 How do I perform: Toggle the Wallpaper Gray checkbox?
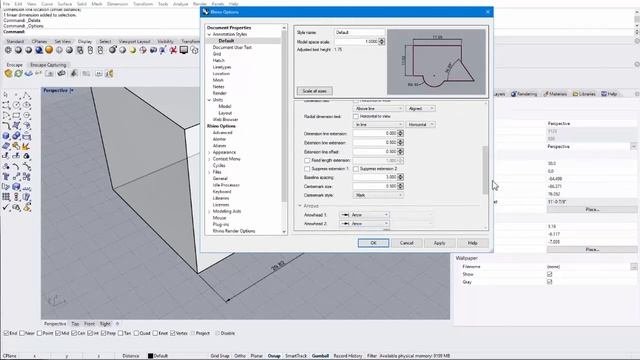[x=549, y=282]
